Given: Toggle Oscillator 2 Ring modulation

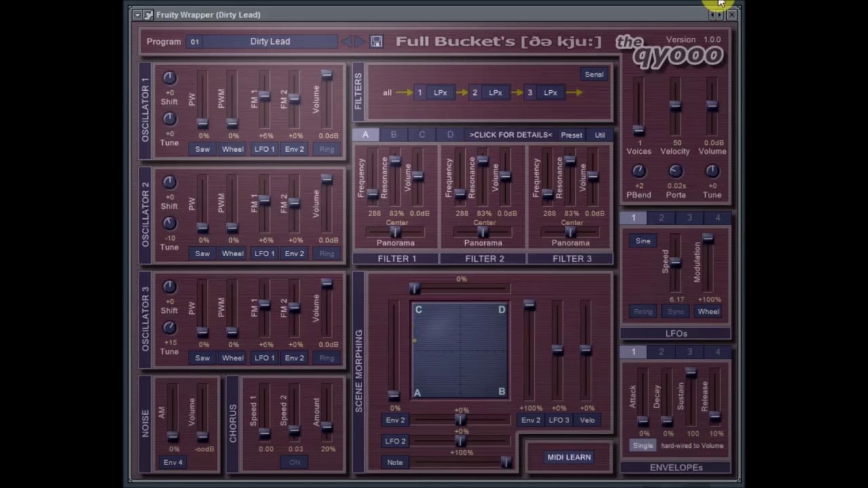Looking at the screenshot, I should click(327, 253).
